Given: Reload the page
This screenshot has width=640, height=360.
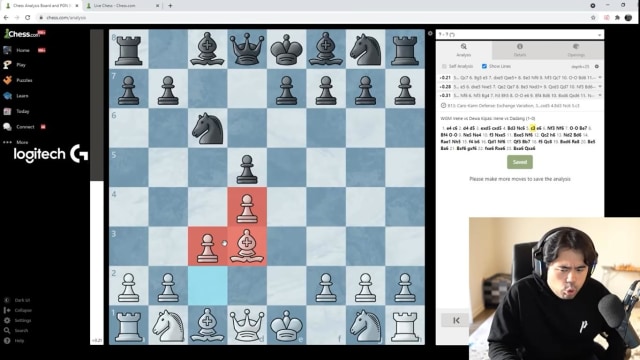Looking at the screenshot, I should coord(27,18).
